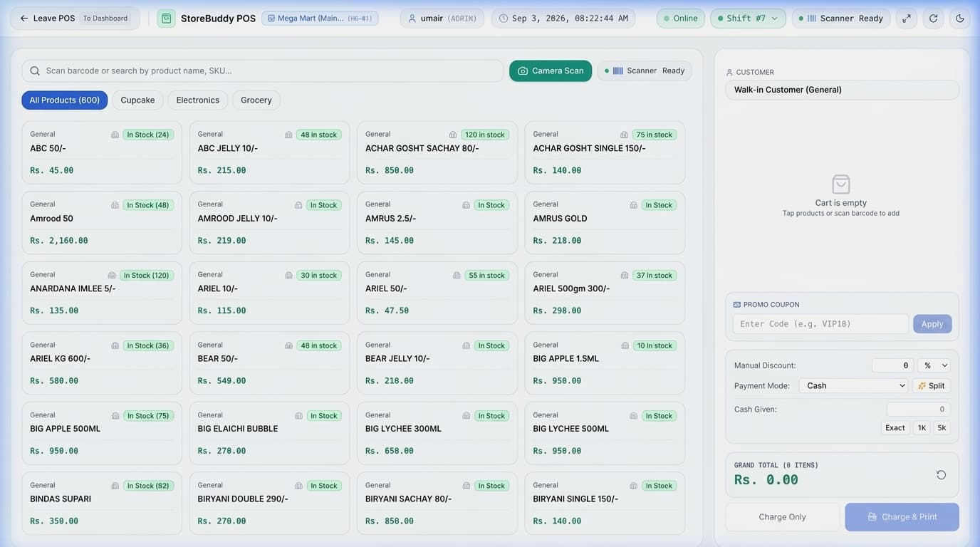Screen dimensions: 980x547
Task: Filter by Cupcake category
Action: click(x=137, y=100)
